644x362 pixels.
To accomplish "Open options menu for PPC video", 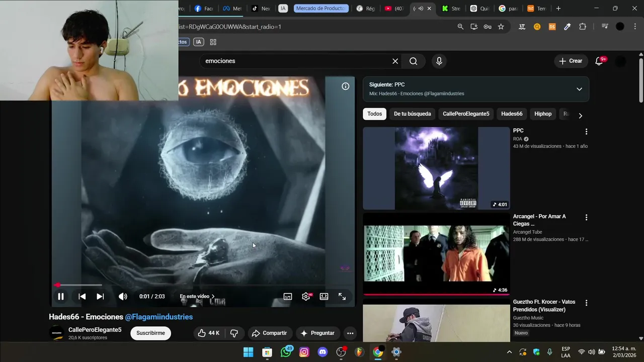I will [x=586, y=132].
